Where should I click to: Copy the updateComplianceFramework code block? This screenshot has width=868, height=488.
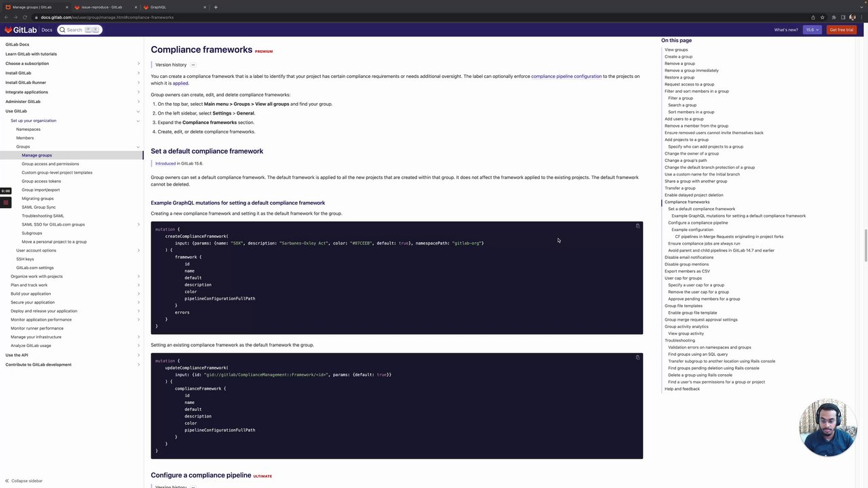point(637,357)
